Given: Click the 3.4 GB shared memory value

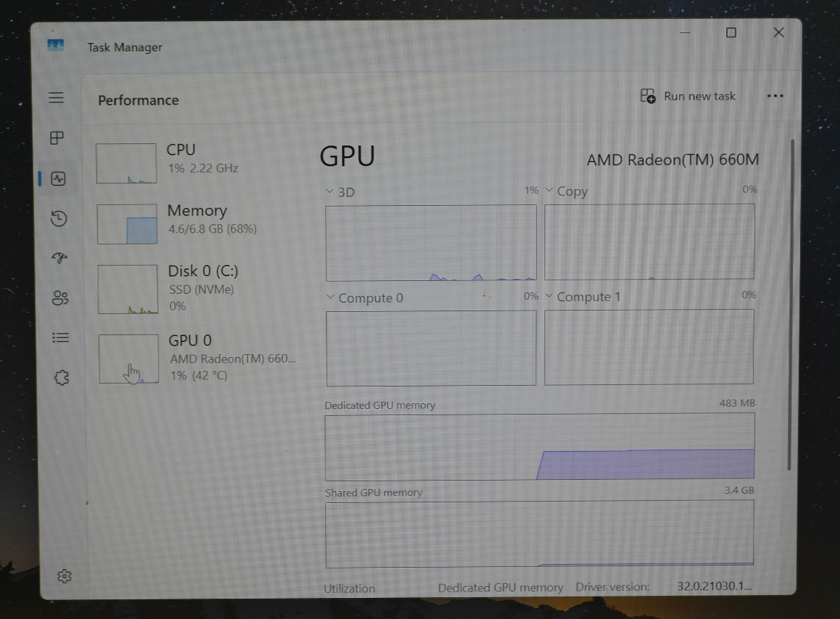Looking at the screenshot, I should pos(740,490).
